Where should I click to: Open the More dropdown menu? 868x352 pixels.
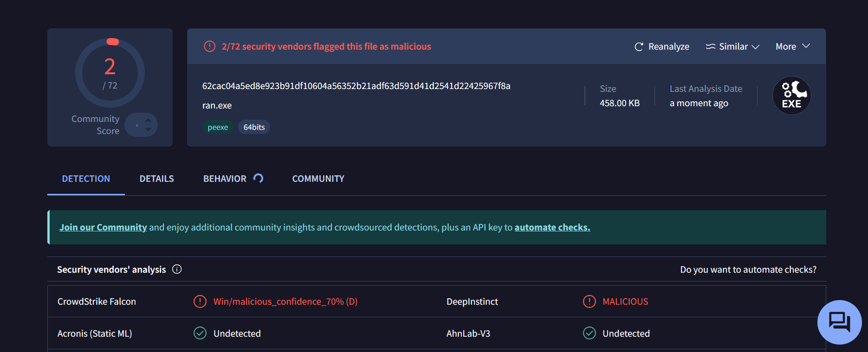(792, 46)
